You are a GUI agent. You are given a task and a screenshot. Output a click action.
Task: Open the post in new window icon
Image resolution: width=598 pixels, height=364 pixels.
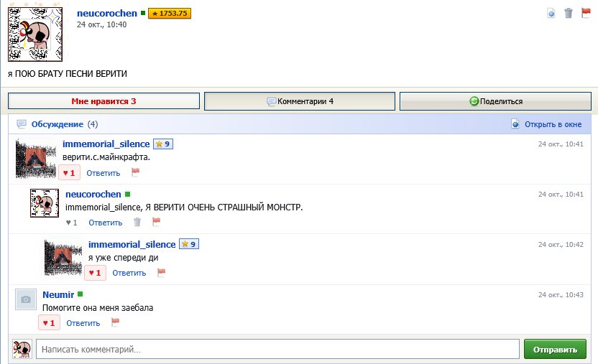(551, 14)
